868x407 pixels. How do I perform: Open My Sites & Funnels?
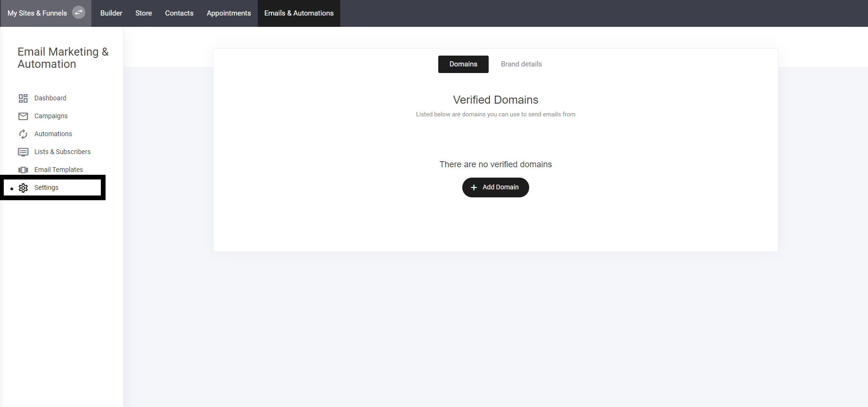pyautogui.click(x=37, y=13)
